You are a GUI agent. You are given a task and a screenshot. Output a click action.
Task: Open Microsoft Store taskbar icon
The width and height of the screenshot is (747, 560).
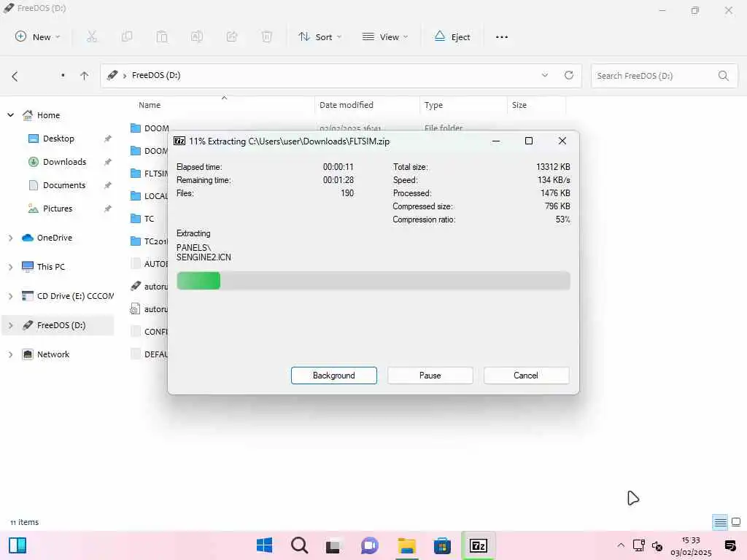(442, 545)
